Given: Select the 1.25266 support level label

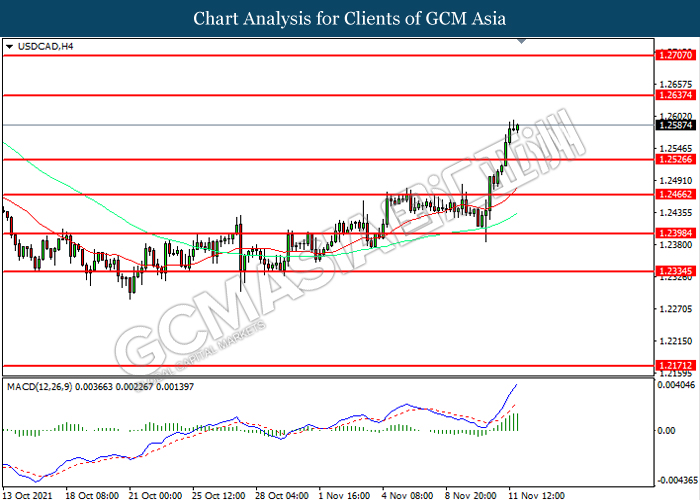Looking at the screenshot, I should (x=676, y=159).
